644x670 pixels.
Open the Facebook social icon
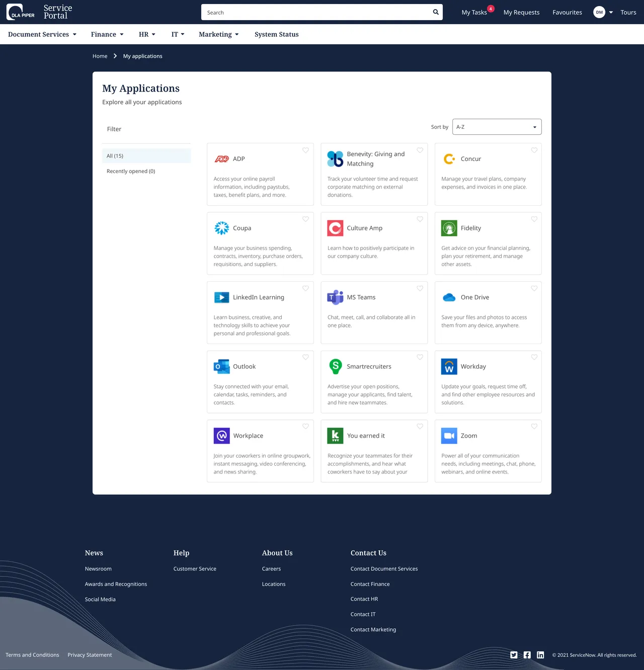pyautogui.click(x=527, y=655)
